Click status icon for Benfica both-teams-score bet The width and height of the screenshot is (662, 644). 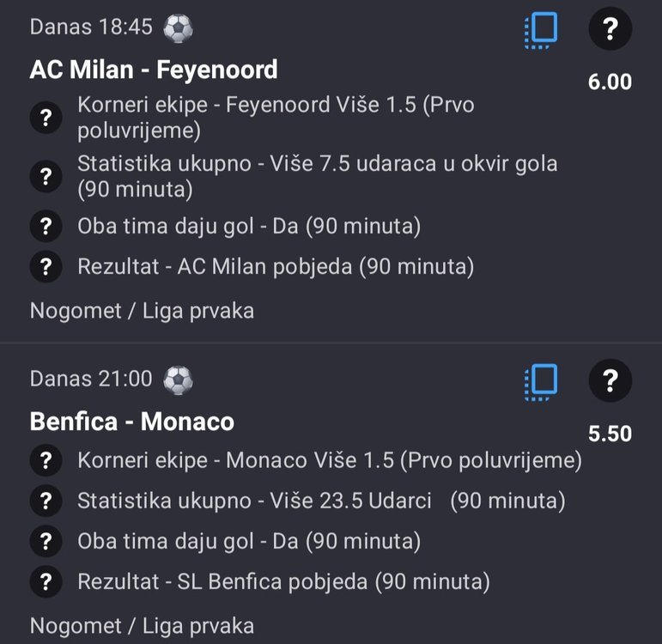[x=46, y=542]
